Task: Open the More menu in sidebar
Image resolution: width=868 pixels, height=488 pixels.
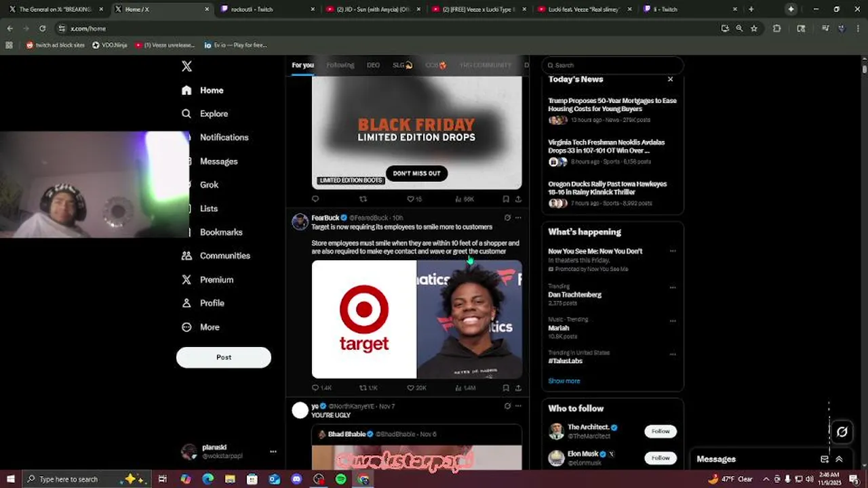Action: coord(201,327)
